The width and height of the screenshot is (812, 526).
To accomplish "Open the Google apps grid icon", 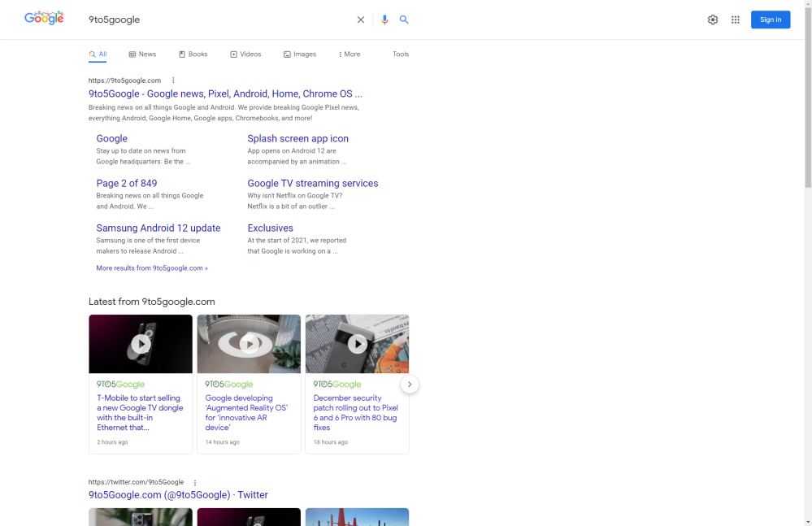I will tap(736, 20).
